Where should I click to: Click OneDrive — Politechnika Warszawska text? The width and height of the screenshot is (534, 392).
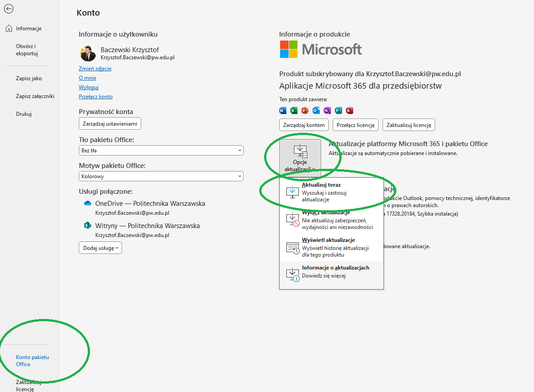(x=150, y=203)
